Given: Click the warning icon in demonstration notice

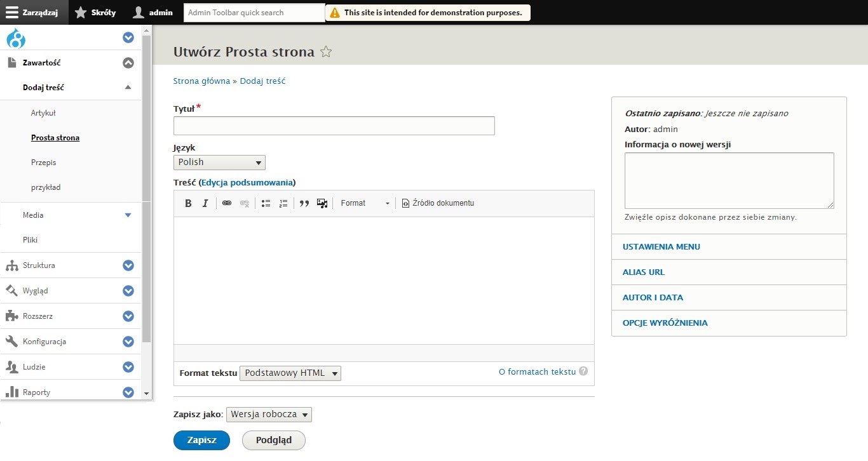Looking at the screenshot, I should coord(335,13).
